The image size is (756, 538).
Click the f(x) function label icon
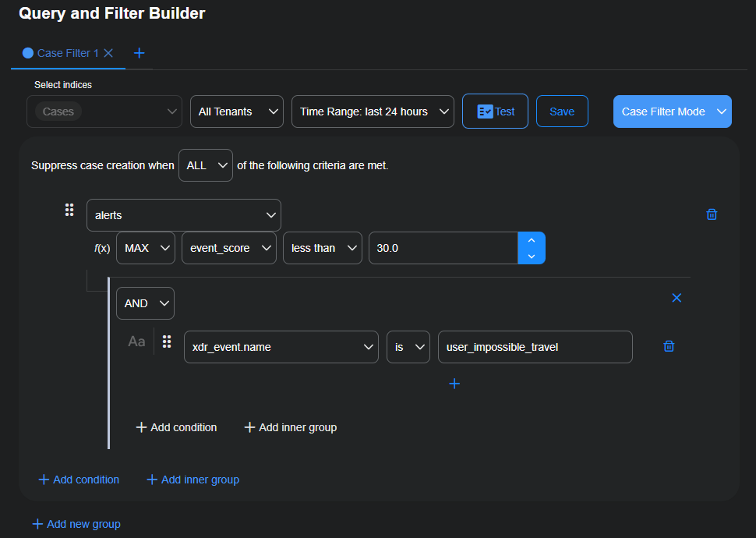(102, 247)
